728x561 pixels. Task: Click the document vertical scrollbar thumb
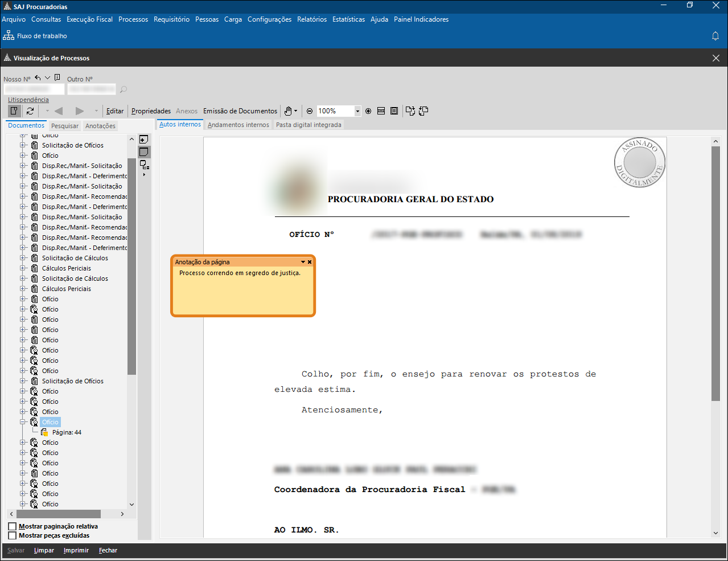click(x=715, y=273)
